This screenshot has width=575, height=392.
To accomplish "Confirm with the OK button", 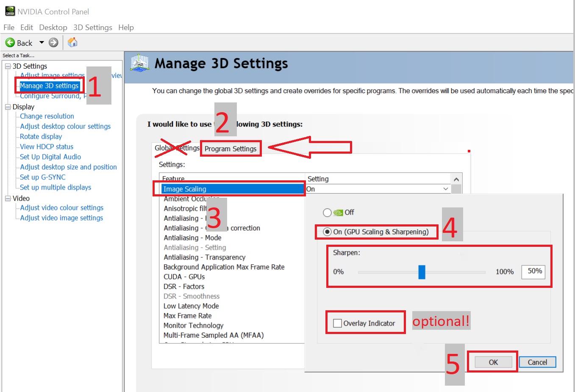I will click(x=493, y=362).
